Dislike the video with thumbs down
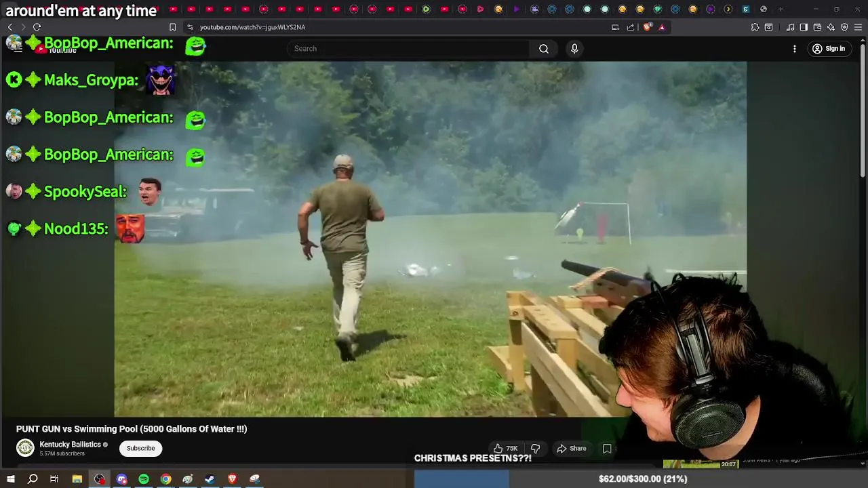 pos(535,448)
